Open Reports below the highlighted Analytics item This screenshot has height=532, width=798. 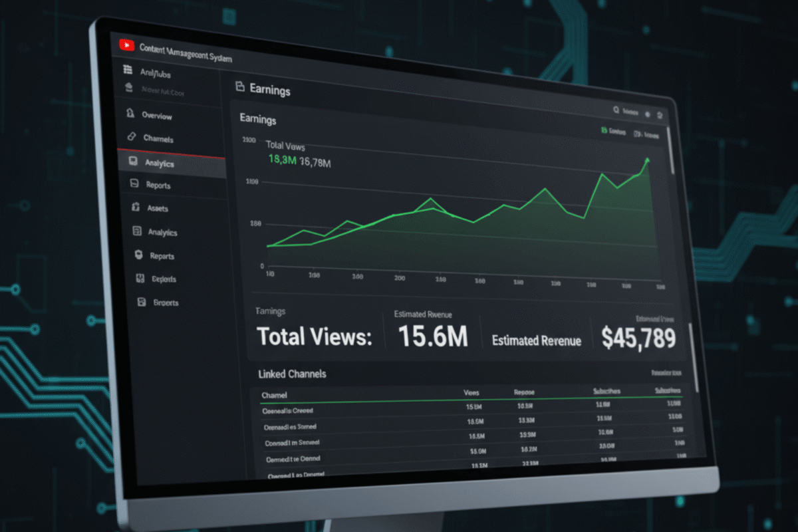[158, 185]
